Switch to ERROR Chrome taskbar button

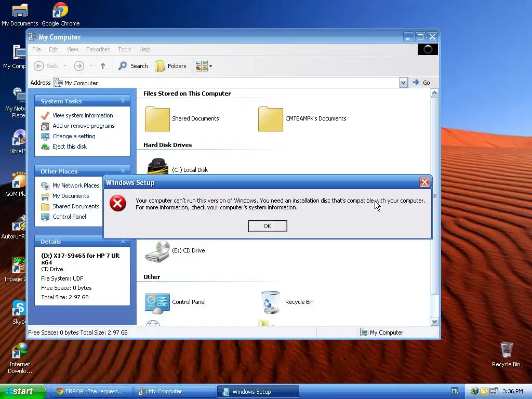coord(91,392)
